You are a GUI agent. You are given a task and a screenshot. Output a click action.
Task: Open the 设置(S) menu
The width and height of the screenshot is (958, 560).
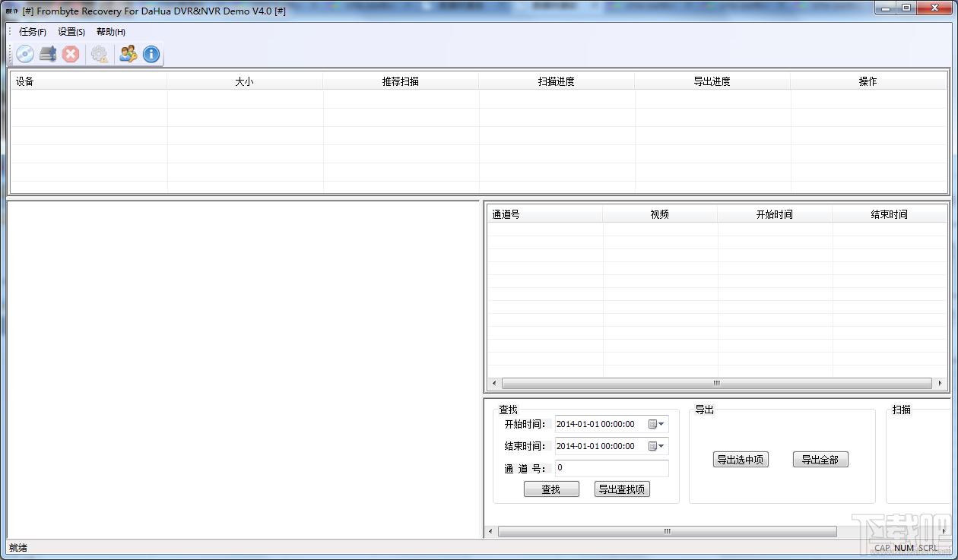point(71,32)
